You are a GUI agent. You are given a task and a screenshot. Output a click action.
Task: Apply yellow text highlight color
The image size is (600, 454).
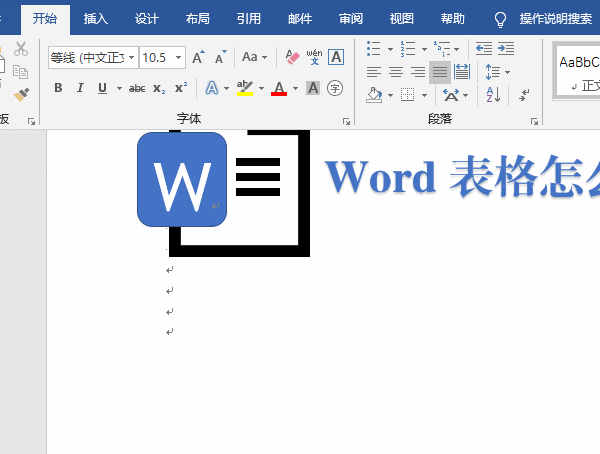click(x=245, y=88)
